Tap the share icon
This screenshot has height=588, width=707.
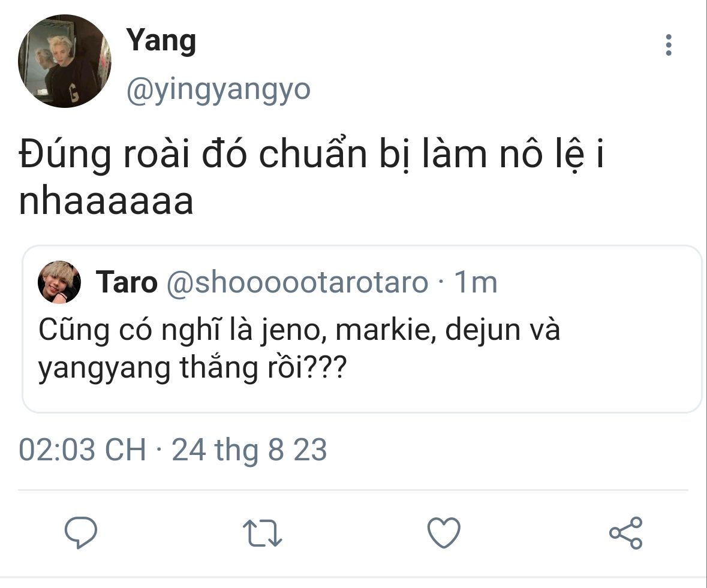[x=625, y=533]
